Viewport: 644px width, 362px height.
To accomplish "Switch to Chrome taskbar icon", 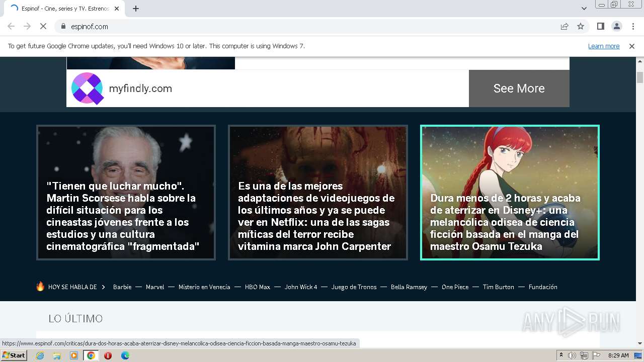I will (x=91, y=355).
